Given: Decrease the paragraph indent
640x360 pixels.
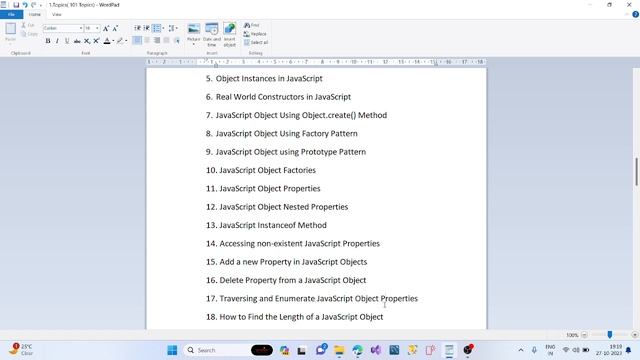Looking at the screenshot, I should pyautogui.click(x=138, y=28).
